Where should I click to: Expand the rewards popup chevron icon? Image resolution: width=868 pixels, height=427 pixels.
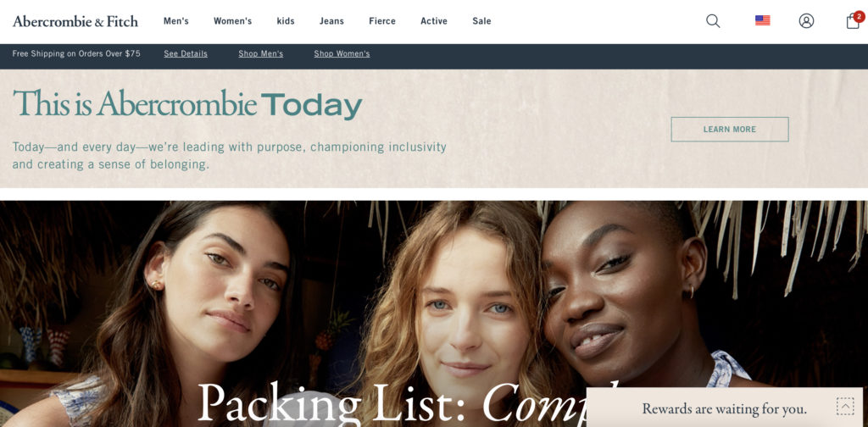pos(845,407)
